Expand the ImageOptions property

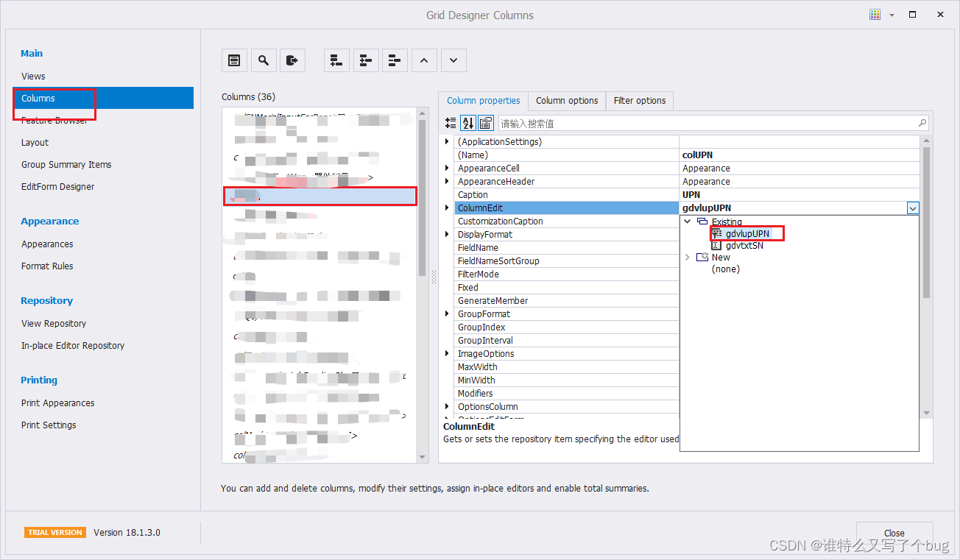pos(447,353)
